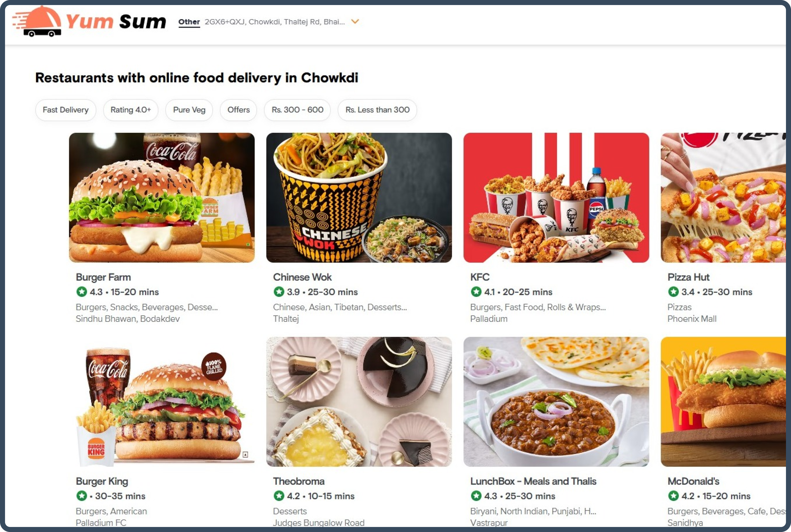Click the Pizza Hut rating star icon

tap(673, 291)
